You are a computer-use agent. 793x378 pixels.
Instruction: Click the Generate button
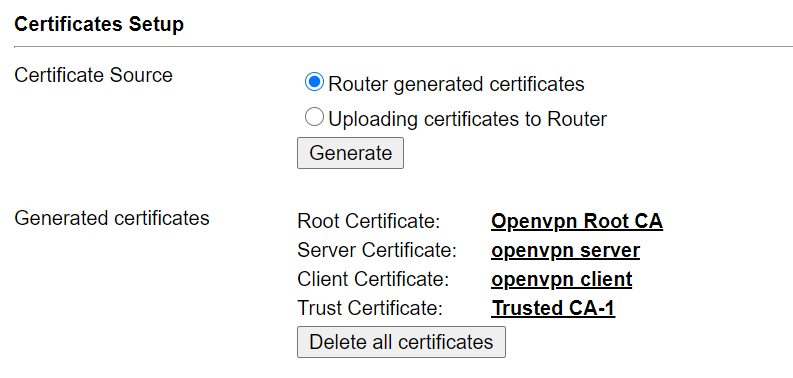coord(350,153)
